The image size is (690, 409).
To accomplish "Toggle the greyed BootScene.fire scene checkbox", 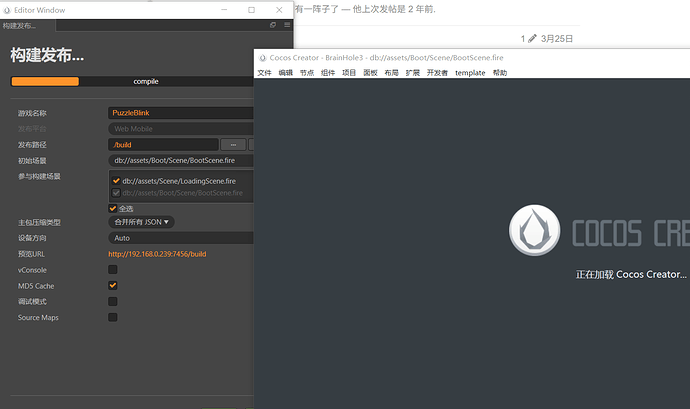I will [x=116, y=192].
